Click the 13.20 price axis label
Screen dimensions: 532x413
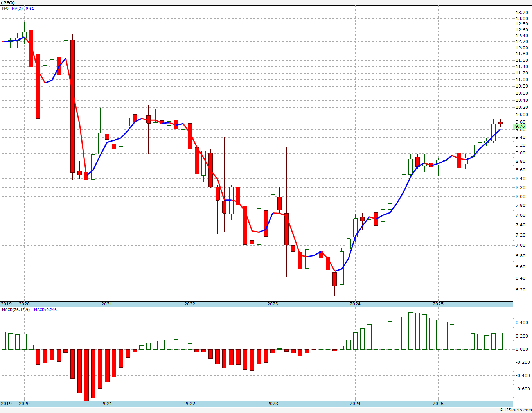[x=521, y=13]
